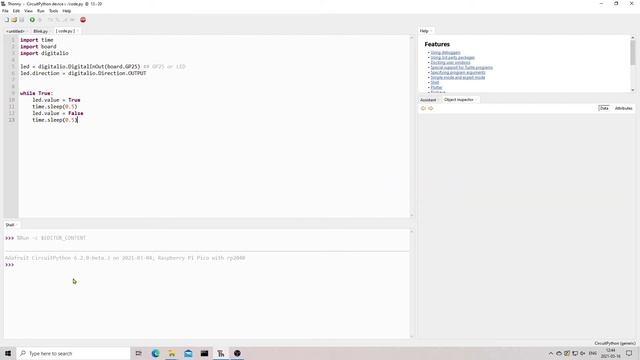Open 'Special support for Turtle programs' link
Viewport: 640px width, 360px height.
tap(462, 67)
